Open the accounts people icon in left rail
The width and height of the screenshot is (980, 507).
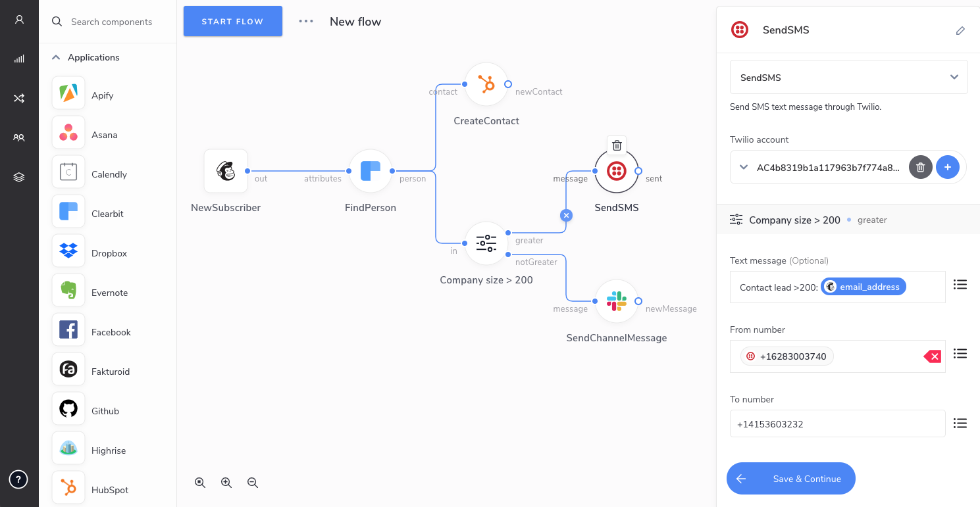click(19, 138)
